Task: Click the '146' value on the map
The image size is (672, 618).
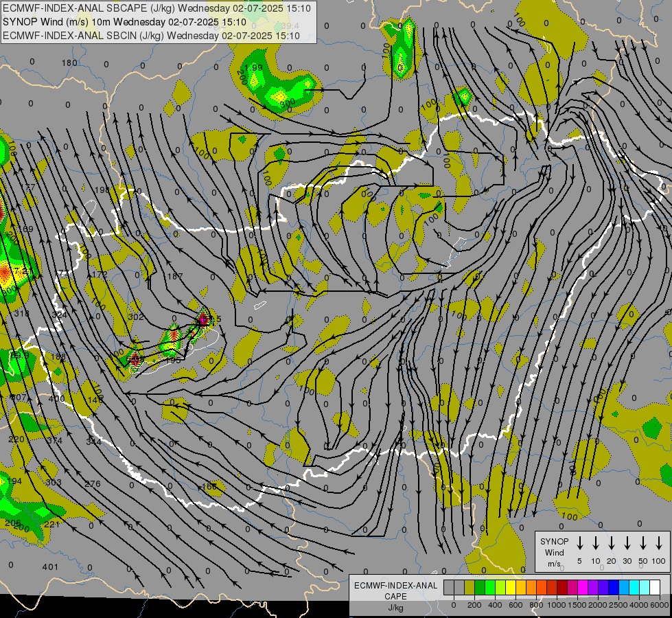Action: tap(95, 399)
